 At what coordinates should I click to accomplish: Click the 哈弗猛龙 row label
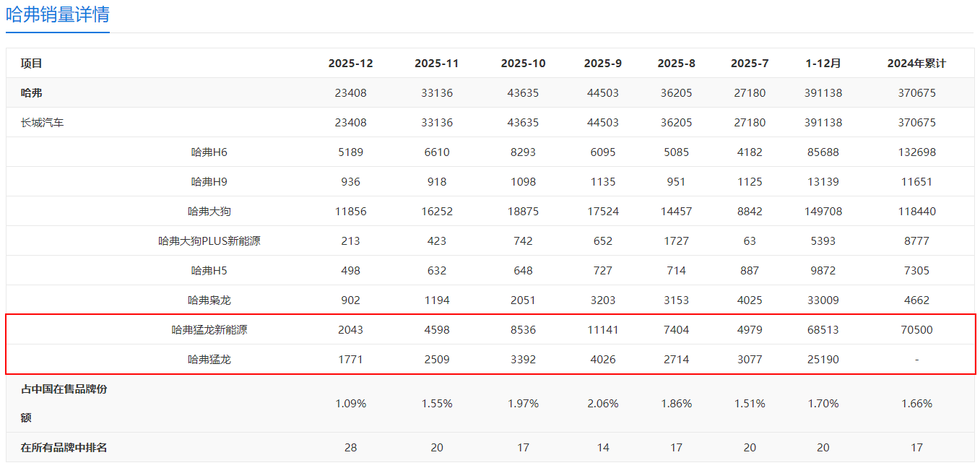(x=209, y=360)
